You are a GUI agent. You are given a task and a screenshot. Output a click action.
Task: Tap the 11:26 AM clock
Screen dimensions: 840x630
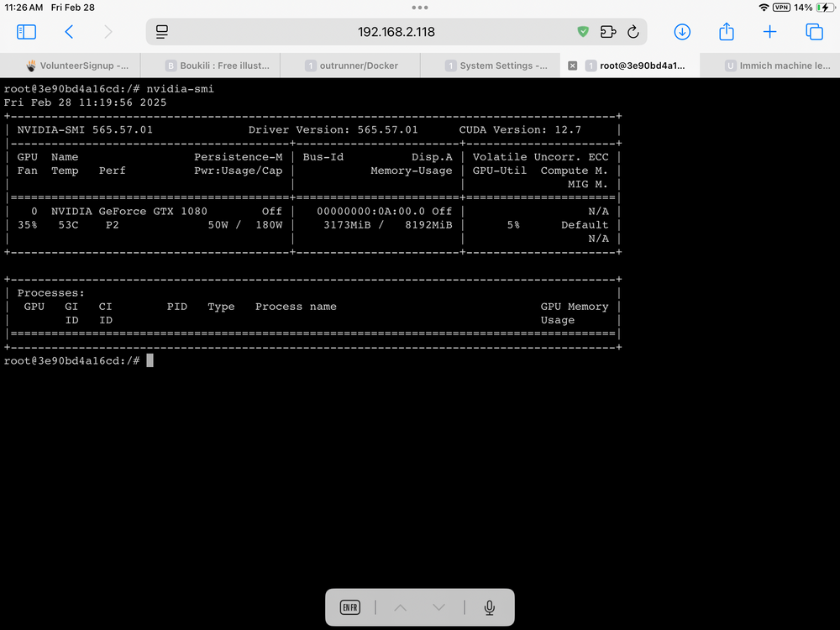tap(24, 8)
